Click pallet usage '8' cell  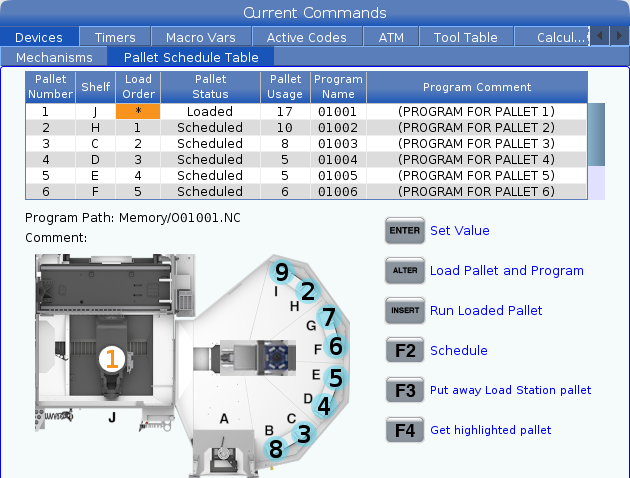tap(285, 143)
